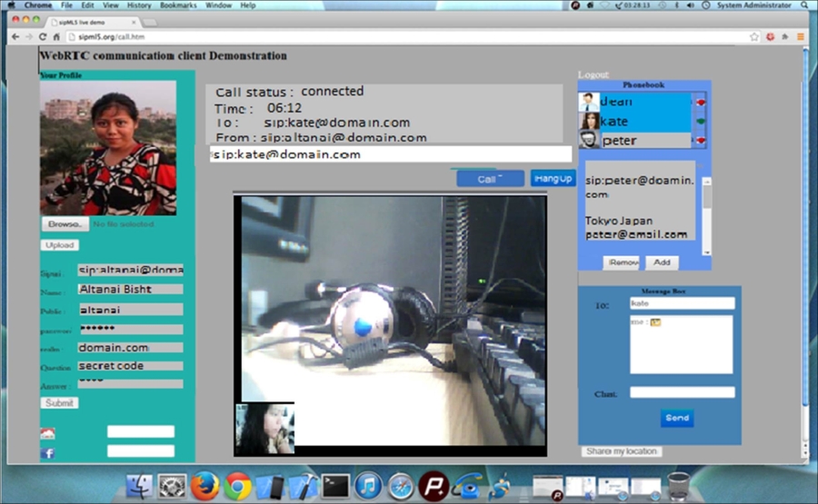Open the Chrome File menu
Screen dimensions: 818x504
pyautogui.click(x=66, y=5)
